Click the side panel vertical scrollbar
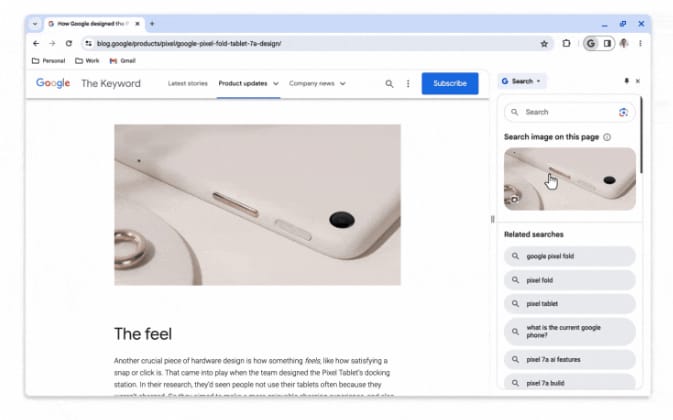673x420 pixels. [x=641, y=135]
